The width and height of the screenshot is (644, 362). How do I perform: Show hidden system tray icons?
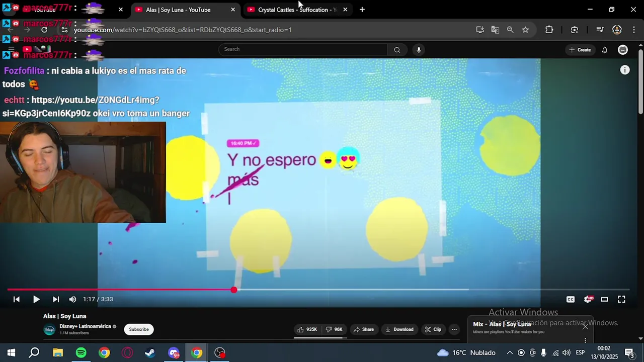(x=510, y=353)
